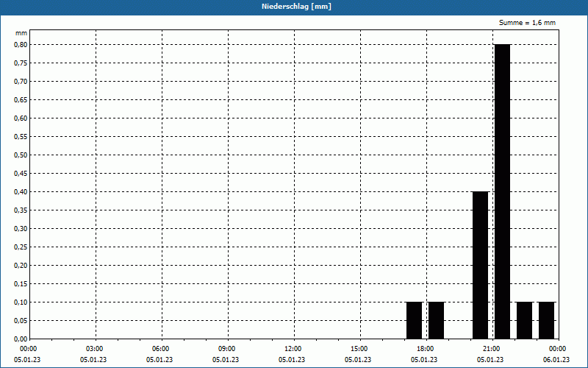The width and height of the screenshot is (588, 368).
Task: Click the 05.01.23 date under 21:00
Action: (490, 360)
